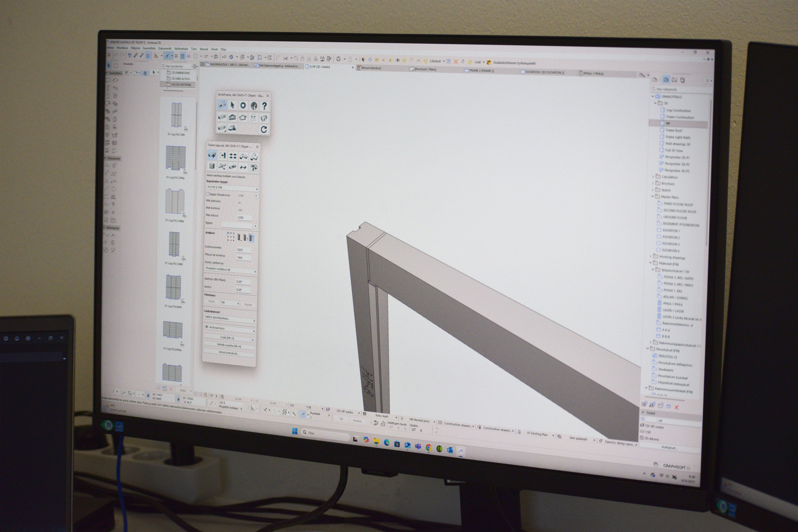
Task: Expand the Calculation folder in navigator
Action: pyautogui.click(x=653, y=177)
